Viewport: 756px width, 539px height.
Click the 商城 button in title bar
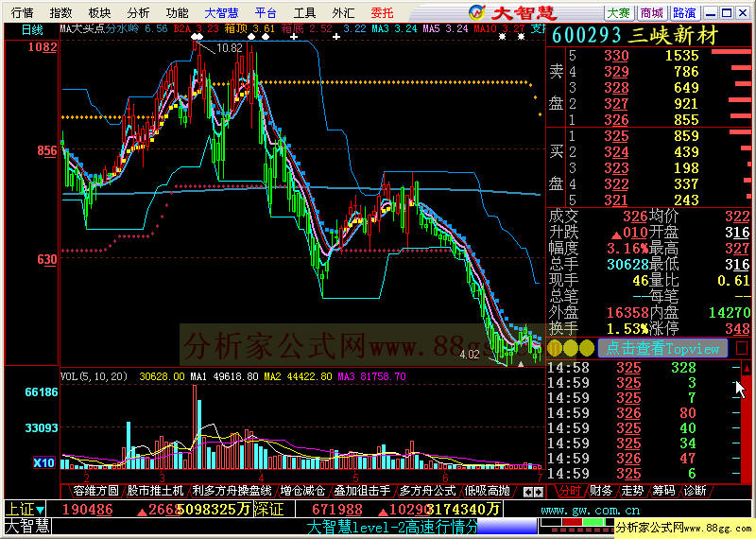pos(652,12)
